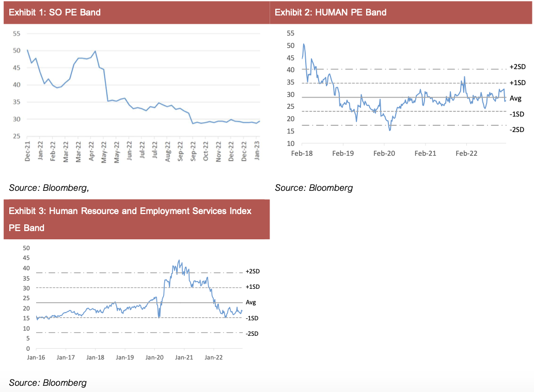Click the "Dec-21" x-axis label
534x392 pixels.
point(27,151)
